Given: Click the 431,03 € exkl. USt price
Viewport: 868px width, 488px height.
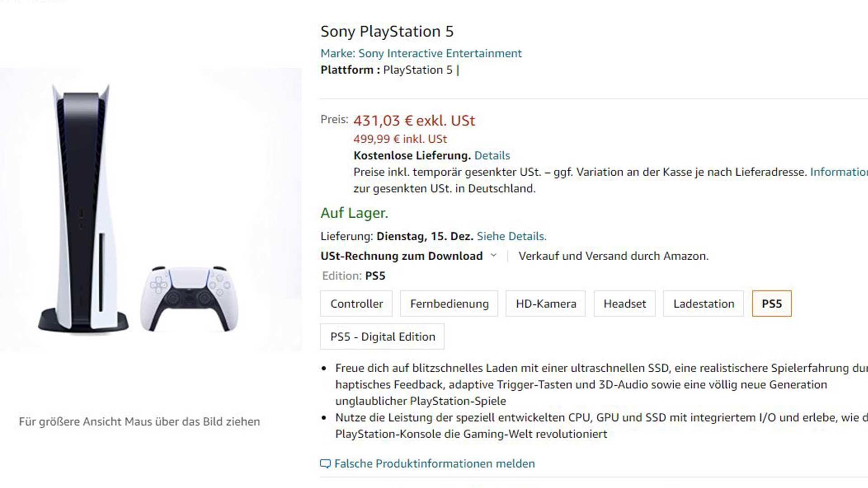Looking at the screenshot, I should (414, 121).
